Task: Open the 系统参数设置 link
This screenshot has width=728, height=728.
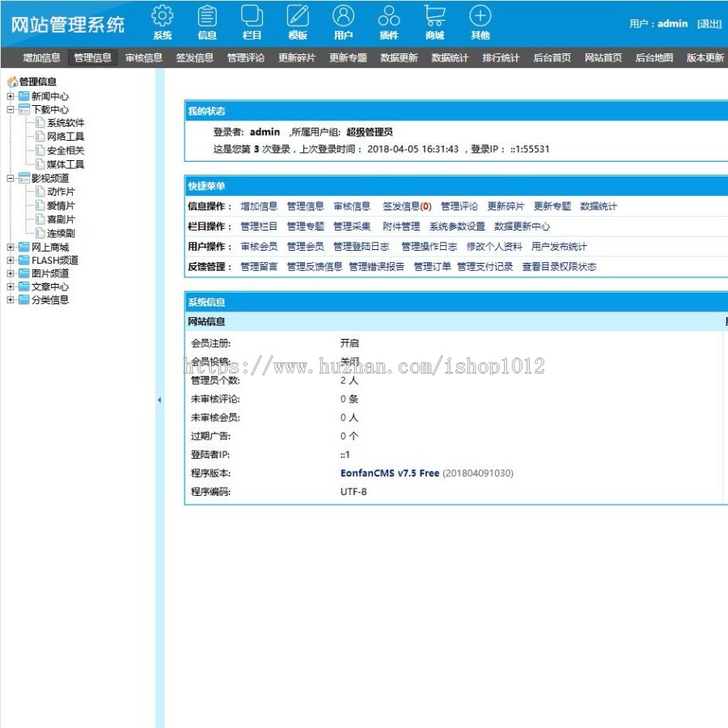Action: click(x=457, y=226)
